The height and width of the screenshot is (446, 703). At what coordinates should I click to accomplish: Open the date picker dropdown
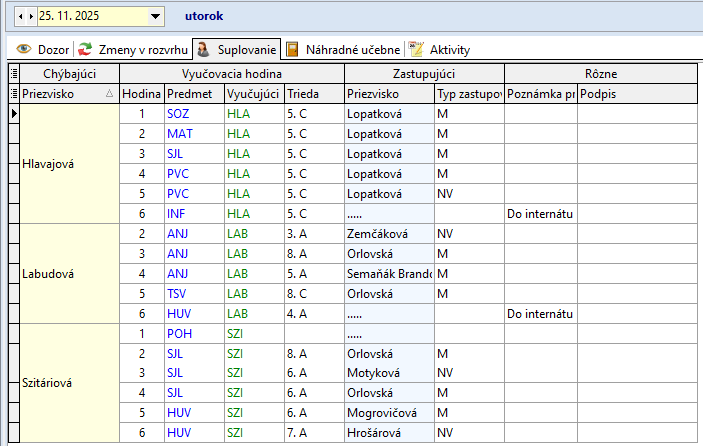(x=155, y=17)
